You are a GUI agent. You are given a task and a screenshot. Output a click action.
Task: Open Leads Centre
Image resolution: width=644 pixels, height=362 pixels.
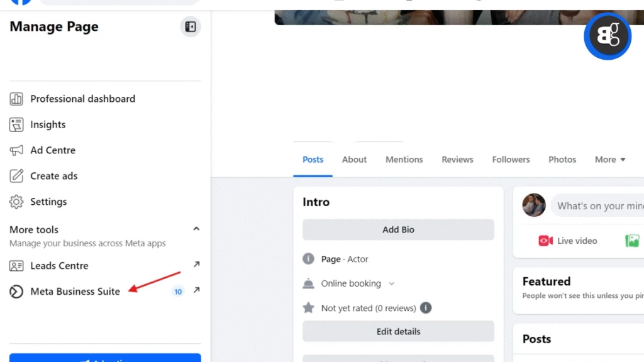(59, 265)
